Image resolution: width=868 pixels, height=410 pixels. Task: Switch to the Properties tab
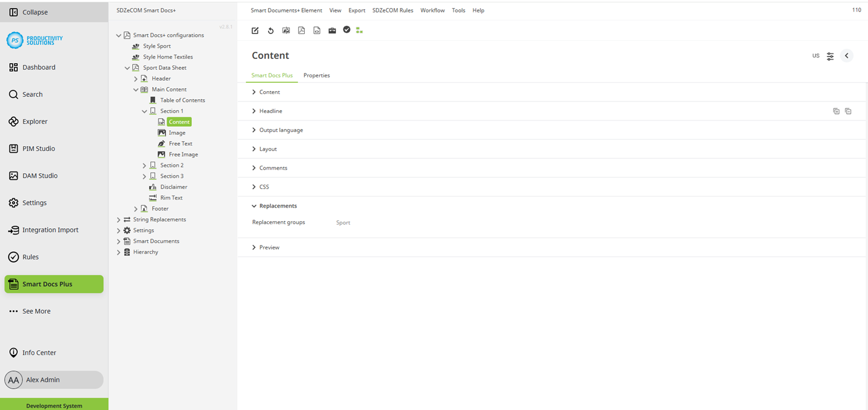316,75
